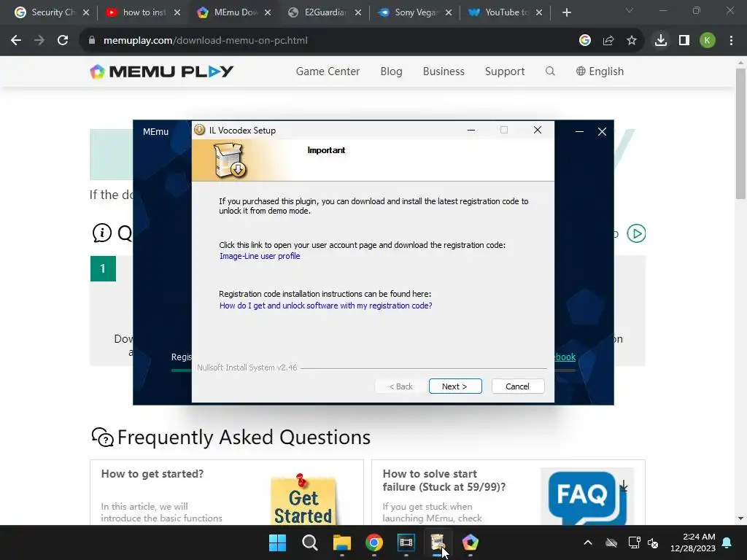Cancel the IL Vocodex Setup installer

click(x=517, y=386)
